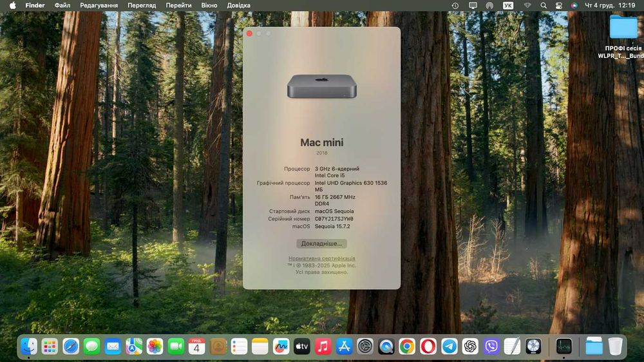Image resolution: width=644 pixels, height=362 pixels.
Task: Open the App Store
Action: [x=344, y=347]
